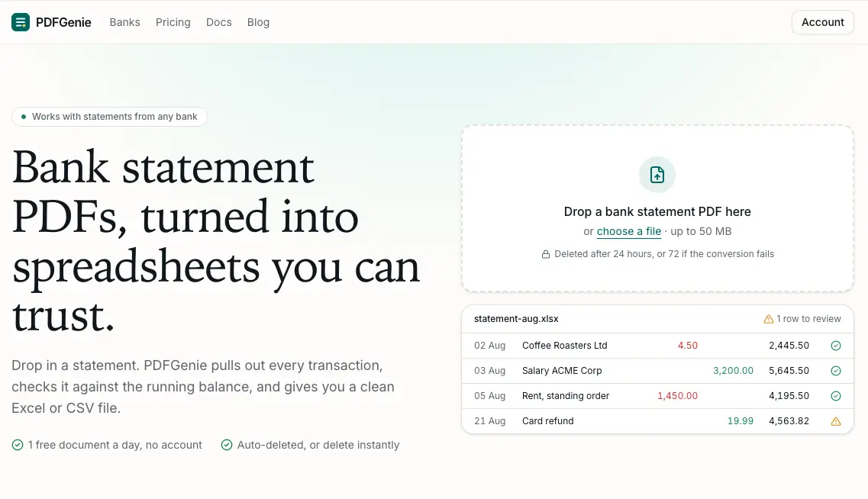Select the '05 Aug' date cell
Viewport: 868px width, 499px height.
[x=490, y=396]
